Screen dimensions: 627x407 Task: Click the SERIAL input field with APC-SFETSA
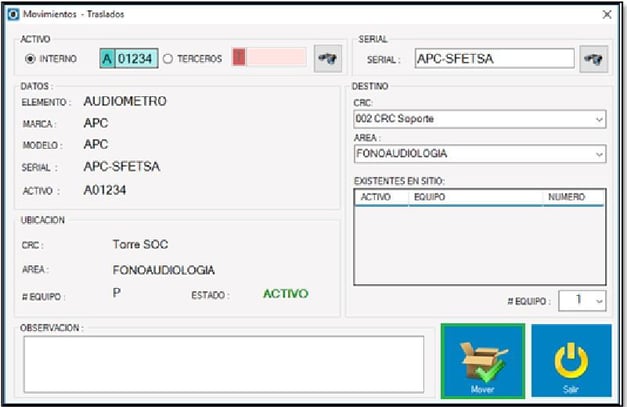coord(494,59)
